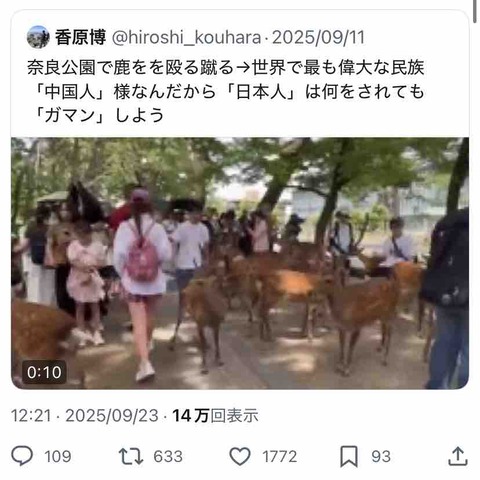Tap the repost arrows icon
Screen dimensions: 480x480
pyautogui.click(x=131, y=456)
